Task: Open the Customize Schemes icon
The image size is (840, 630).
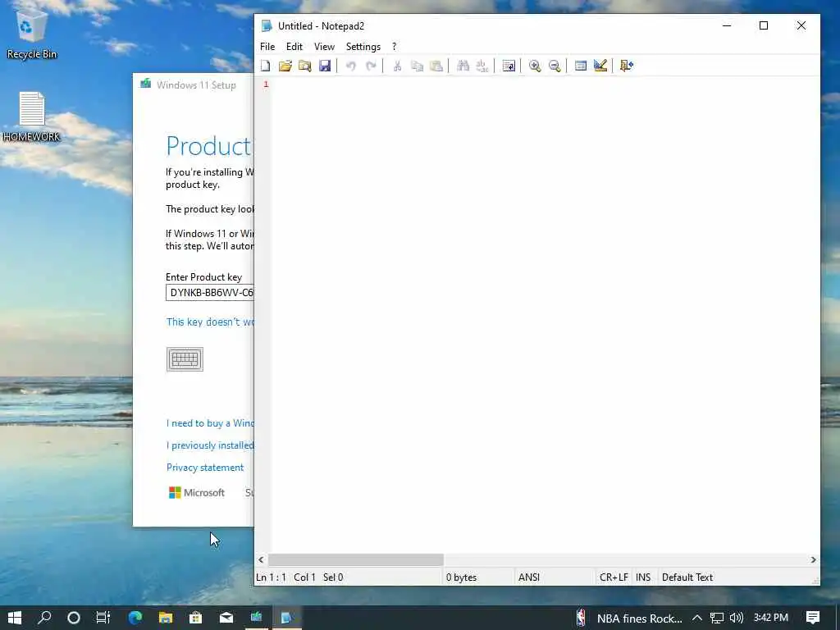Action: point(600,66)
